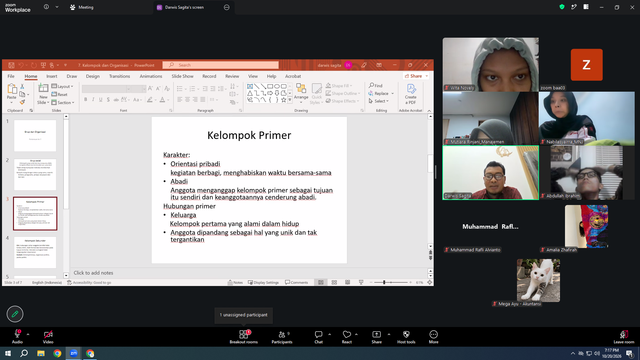Screen dimensions: 640x360
Task: Toggle Underline formatting
Action: 100,100
